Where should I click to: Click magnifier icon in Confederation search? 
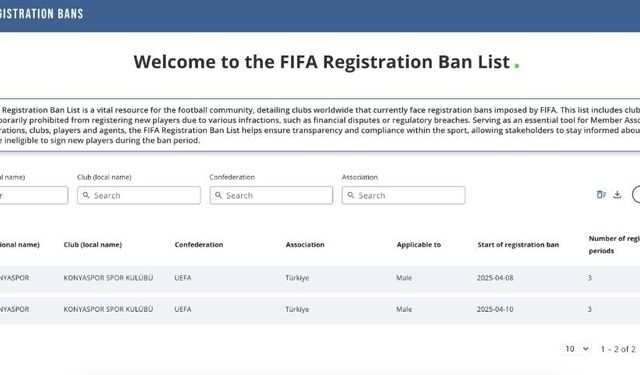coord(218,195)
